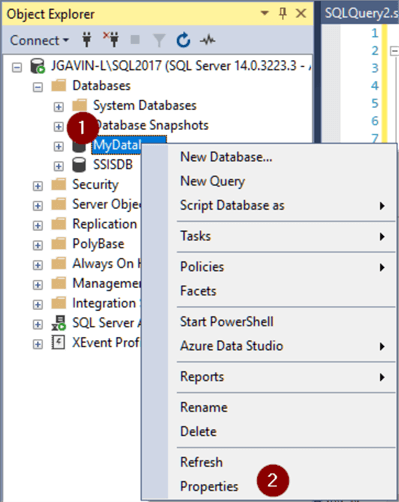
Task: Choose New Query from context menu
Action: point(269,181)
